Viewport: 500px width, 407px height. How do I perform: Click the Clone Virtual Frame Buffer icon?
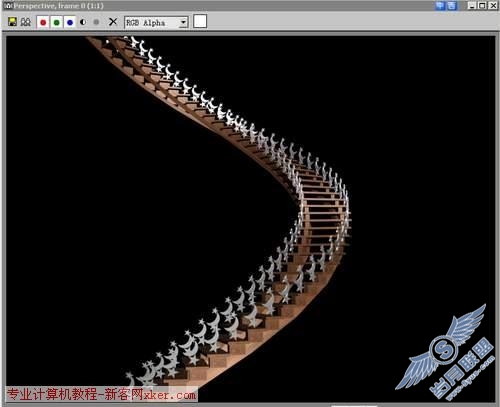(x=26, y=22)
